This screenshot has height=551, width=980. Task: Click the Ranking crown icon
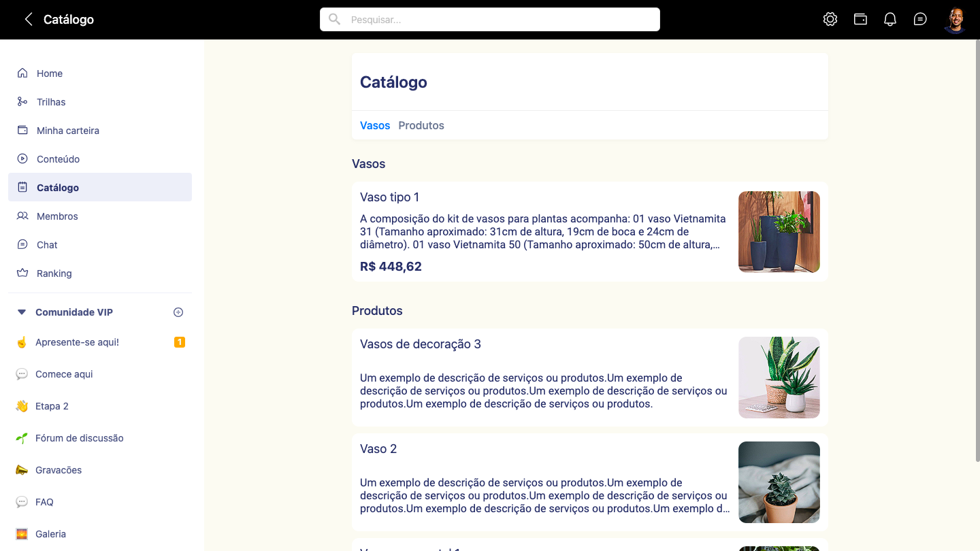(22, 273)
